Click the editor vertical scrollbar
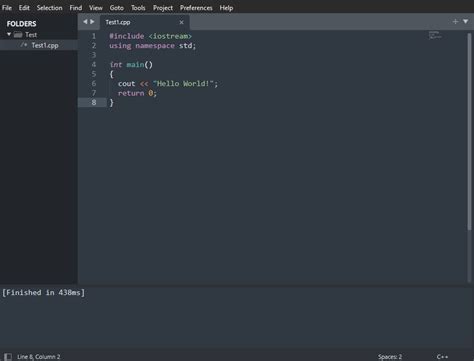 pos(469,132)
